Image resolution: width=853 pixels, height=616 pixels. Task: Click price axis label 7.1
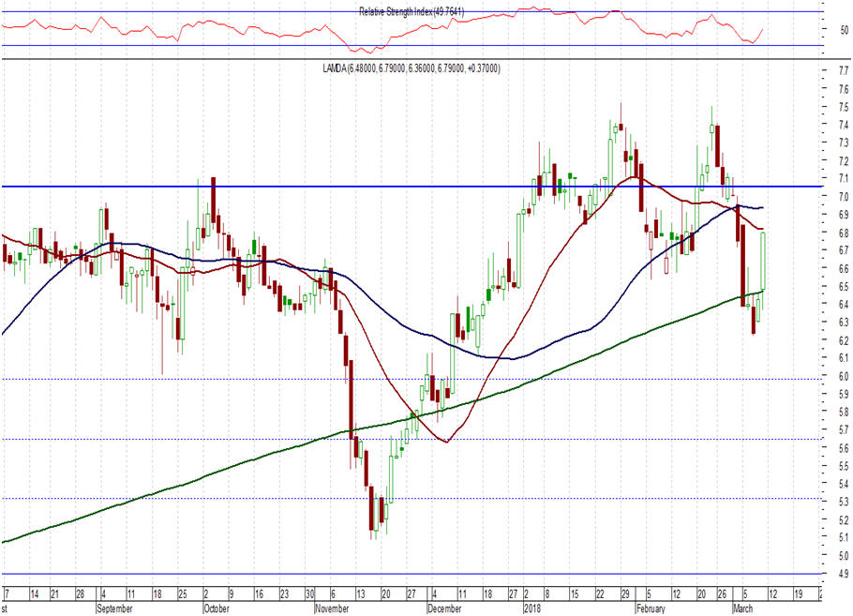point(844,178)
